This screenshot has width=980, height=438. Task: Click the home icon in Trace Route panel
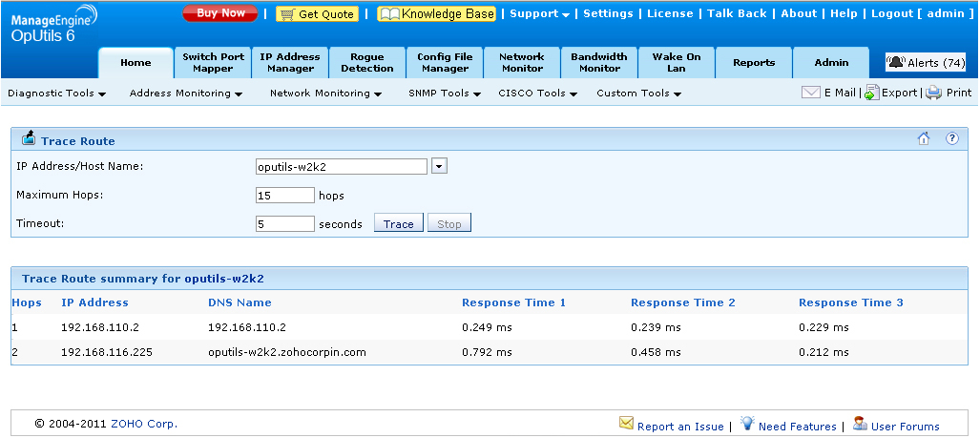click(924, 138)
